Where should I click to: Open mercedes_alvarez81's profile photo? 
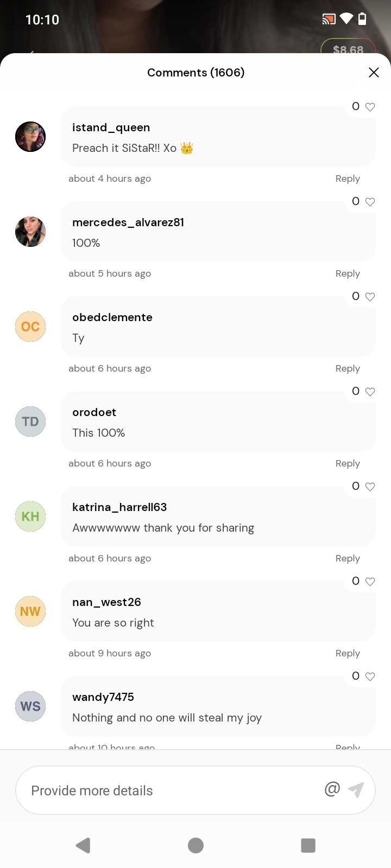(x=30, y=232)
